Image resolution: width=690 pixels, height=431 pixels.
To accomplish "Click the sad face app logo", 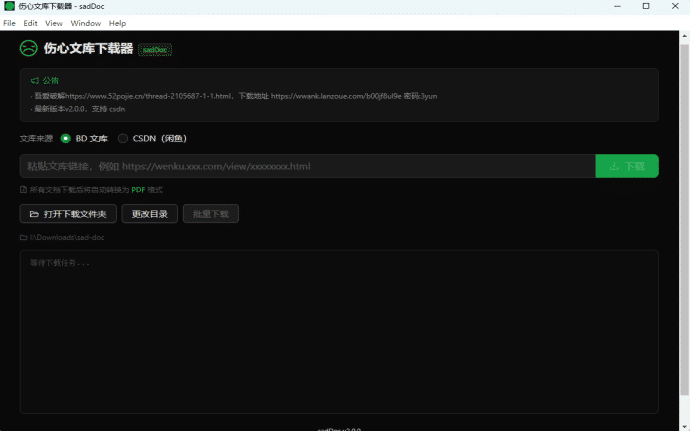I will pyautogui.click(x=29, y=48).
